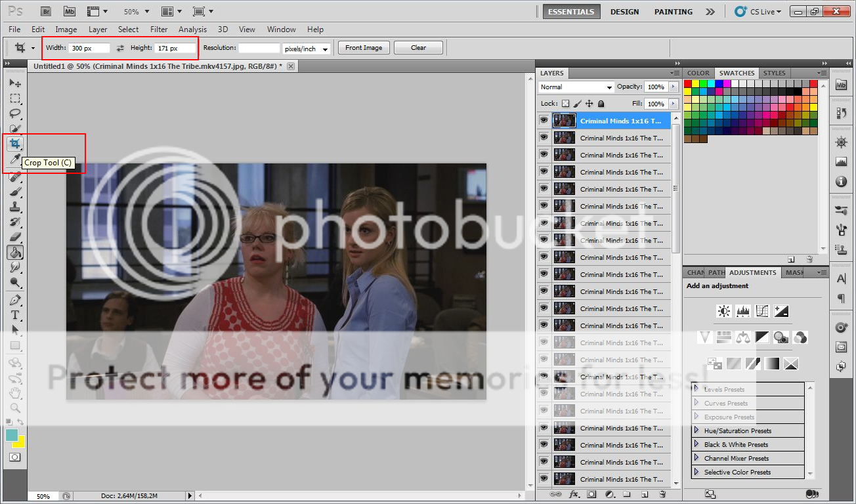Screen dimensions: 856x504
Task: Select the Horizontal Type tool
Action: (x=15, y=314)
